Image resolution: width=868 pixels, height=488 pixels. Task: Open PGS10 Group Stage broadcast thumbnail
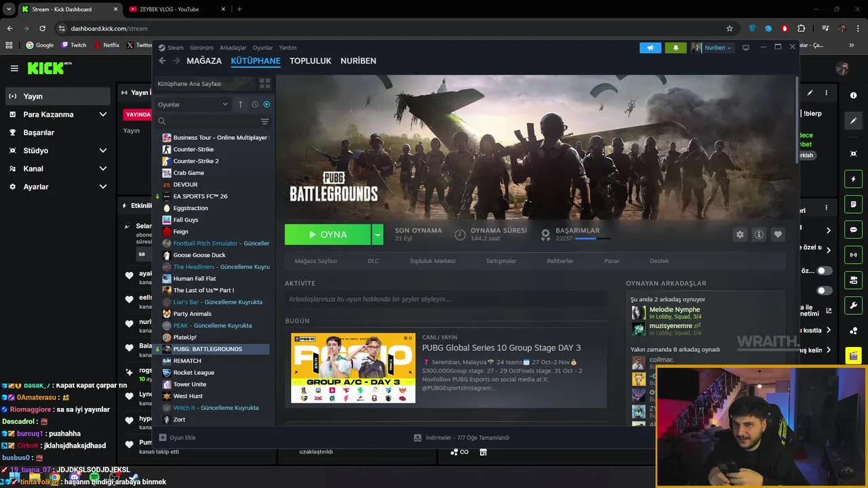(x=353, y=368)
